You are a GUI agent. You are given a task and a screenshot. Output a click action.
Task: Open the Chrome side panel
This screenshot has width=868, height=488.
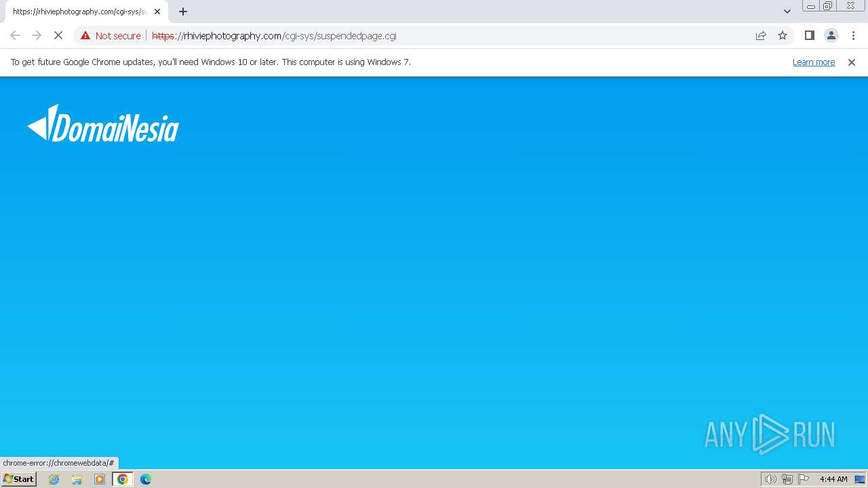coord(809,35)
